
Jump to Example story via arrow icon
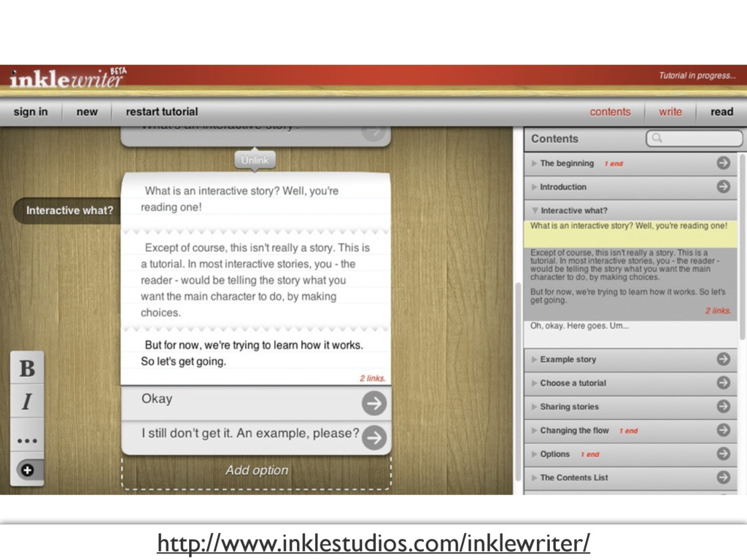click(723, 359)
